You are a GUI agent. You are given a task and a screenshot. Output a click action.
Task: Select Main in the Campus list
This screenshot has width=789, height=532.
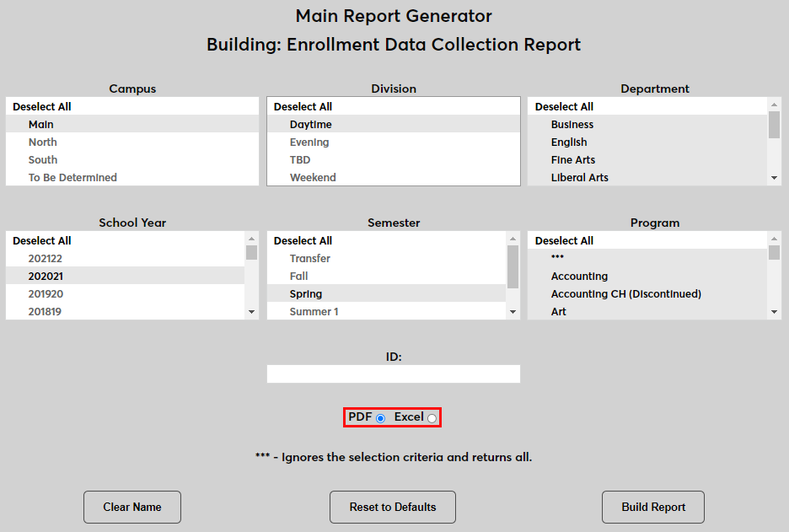tap(132, 124)
